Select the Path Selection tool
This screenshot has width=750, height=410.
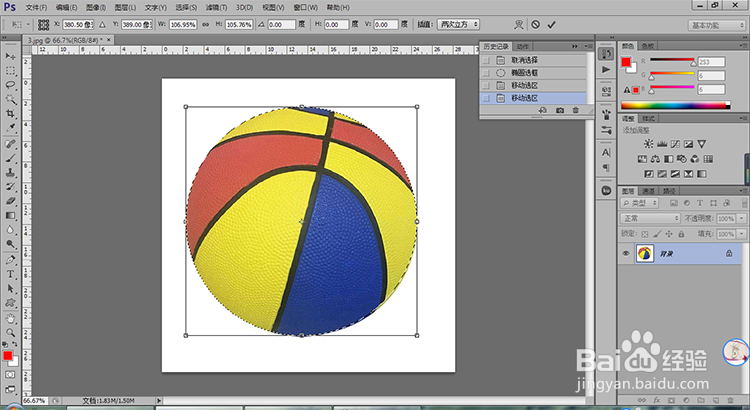(10, 289)
